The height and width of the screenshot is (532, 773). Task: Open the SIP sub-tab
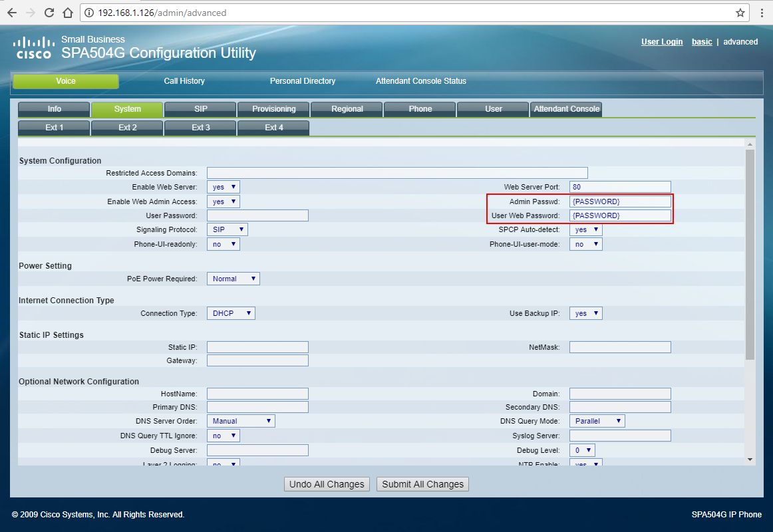coord(201,109)
